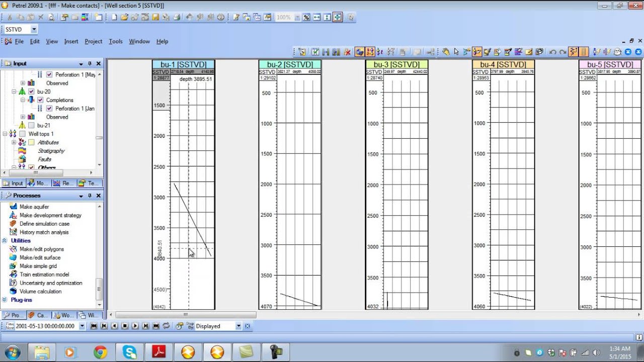Click the Print icon in top toolbar
The width and height of the screenshot is (644, 362).
click(x=177, y=17)
